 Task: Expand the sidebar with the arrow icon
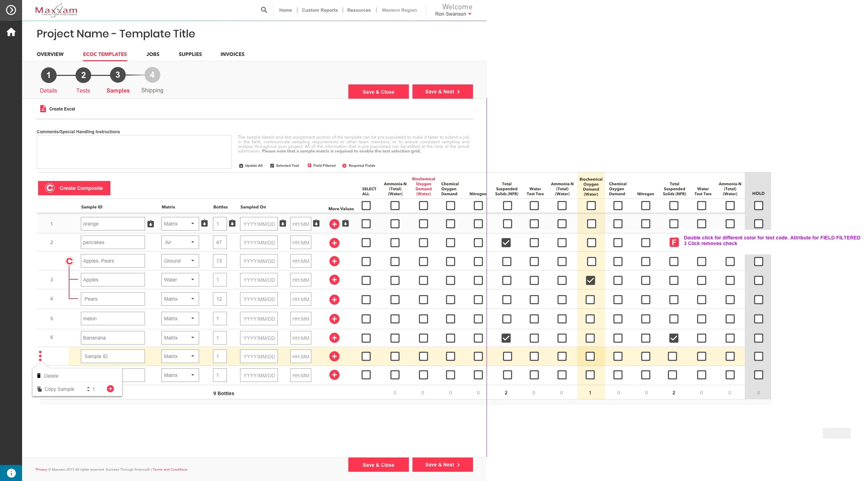(x=11, y=10)
